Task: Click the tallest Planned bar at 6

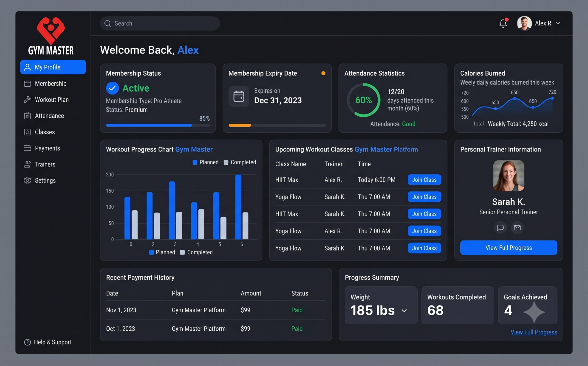Action: click(x=238, y=207)
